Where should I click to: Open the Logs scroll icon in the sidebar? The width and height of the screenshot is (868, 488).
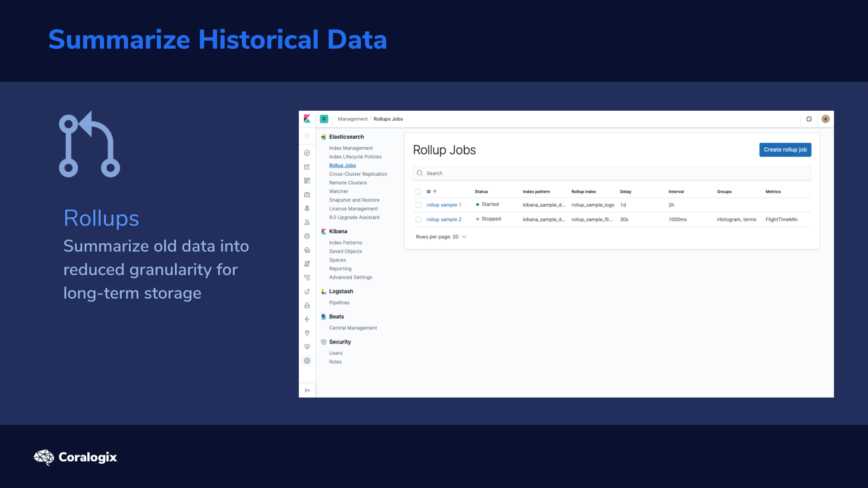pyautogui.click(x=307, y=264)
